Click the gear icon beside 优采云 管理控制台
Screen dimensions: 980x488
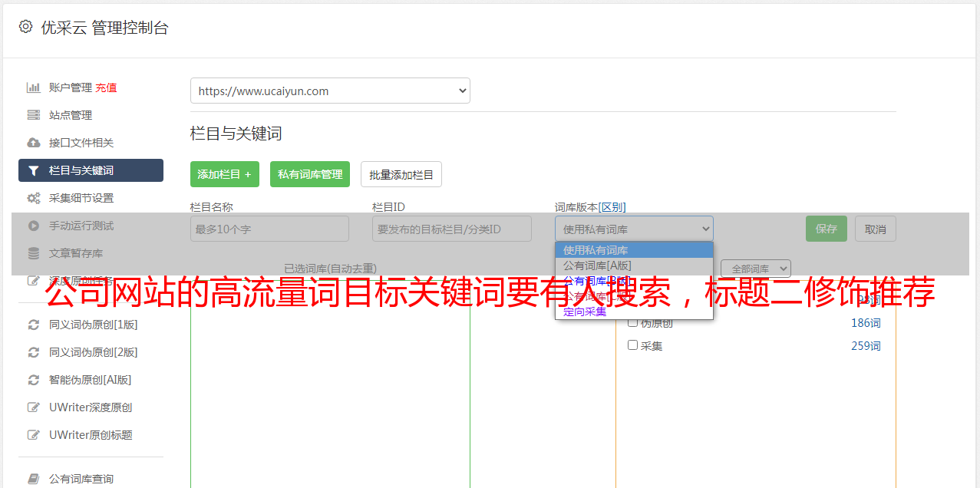[25, 27]
